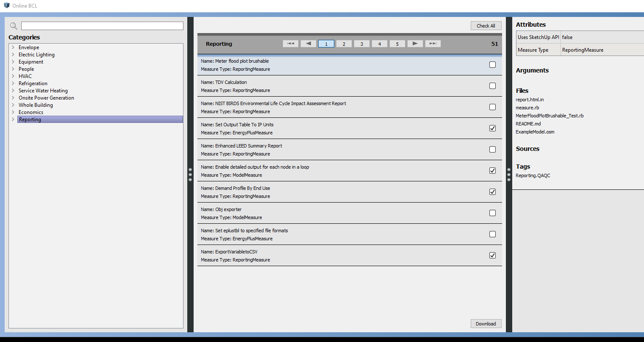Expand the HVAC category
The width and height of the screenshot is (644, 342).
(x=13, y=76)
